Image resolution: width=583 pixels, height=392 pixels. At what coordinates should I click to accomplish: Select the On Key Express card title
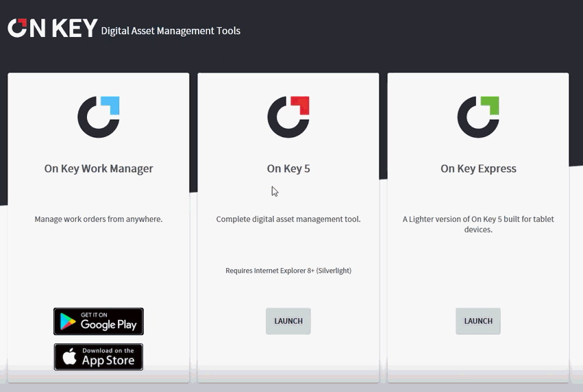pos(478,169)
